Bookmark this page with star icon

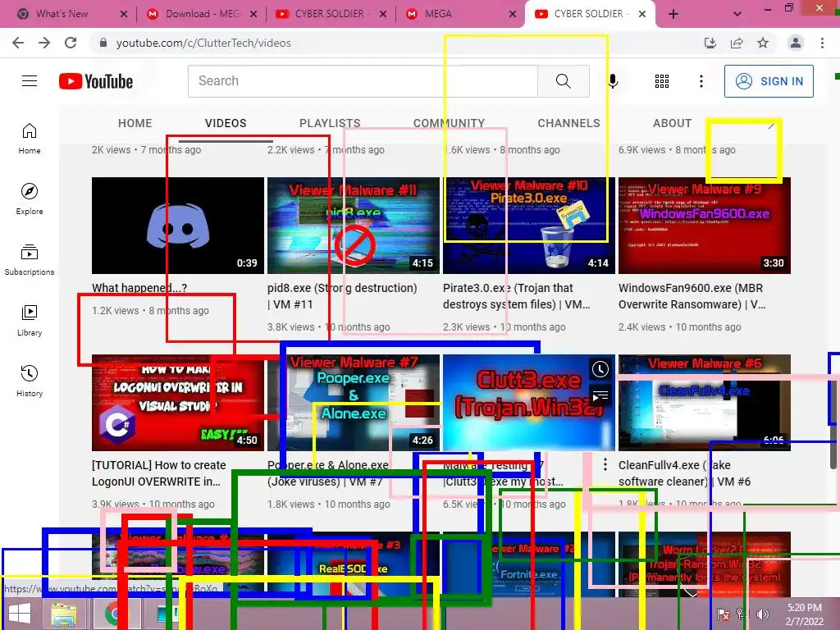[763, 43]
